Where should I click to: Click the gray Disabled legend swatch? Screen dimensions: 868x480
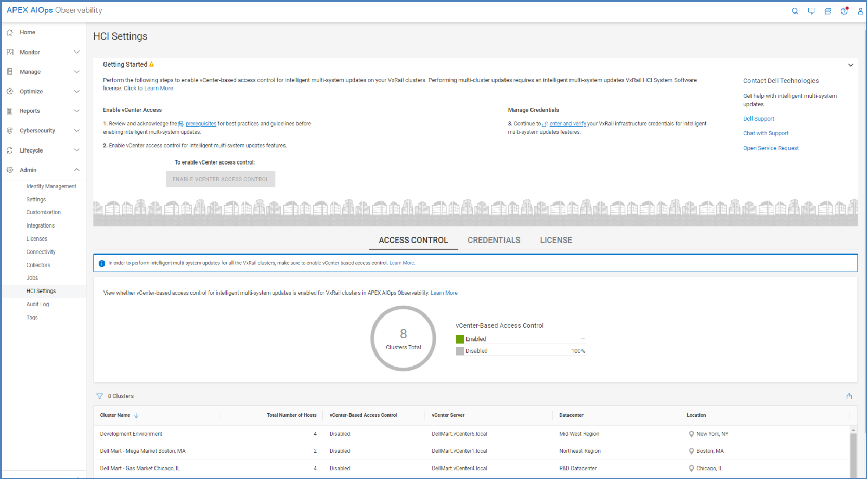(x=460, y=351)
